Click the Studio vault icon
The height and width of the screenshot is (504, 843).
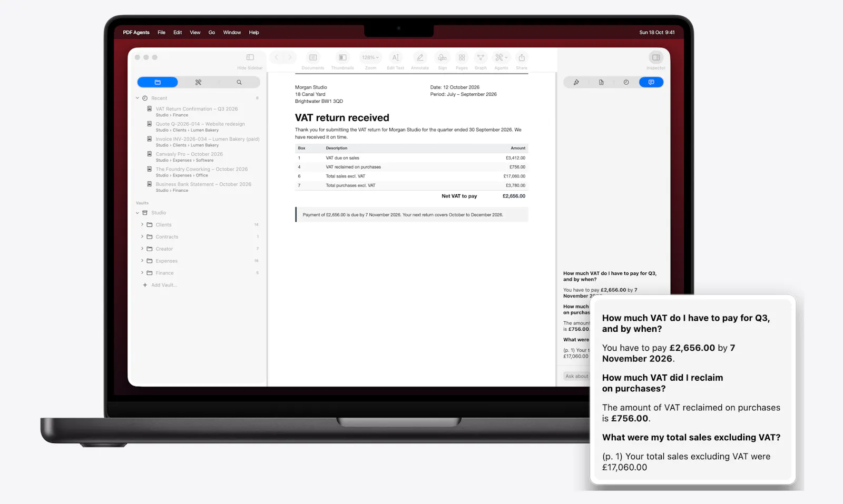(145, 213)
